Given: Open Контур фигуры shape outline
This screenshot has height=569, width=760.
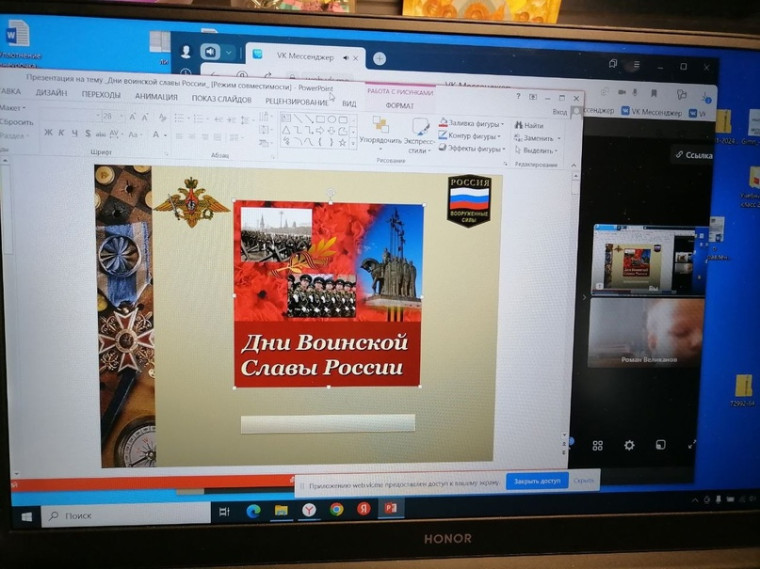Looking at the screenshot, I should tap(470, 136).
